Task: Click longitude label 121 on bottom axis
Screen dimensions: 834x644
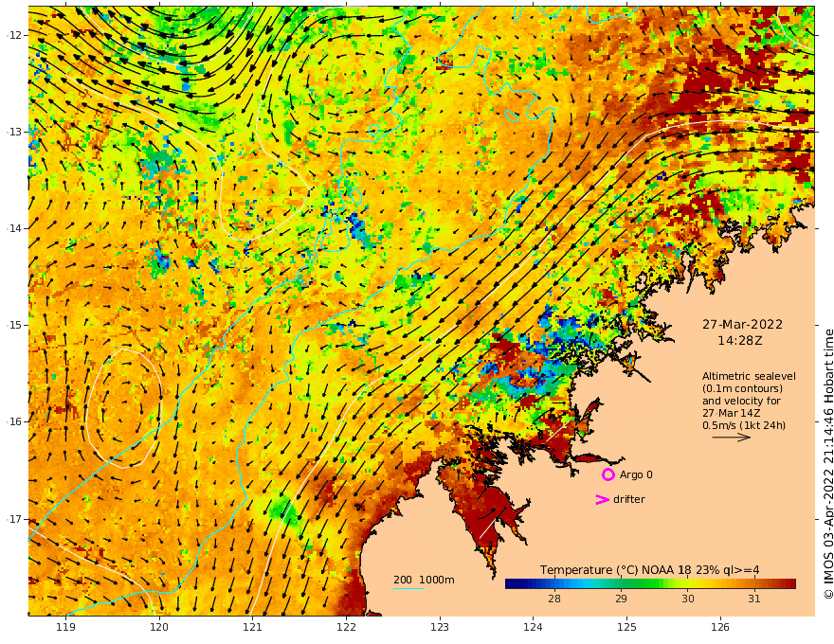Action: 253,627
